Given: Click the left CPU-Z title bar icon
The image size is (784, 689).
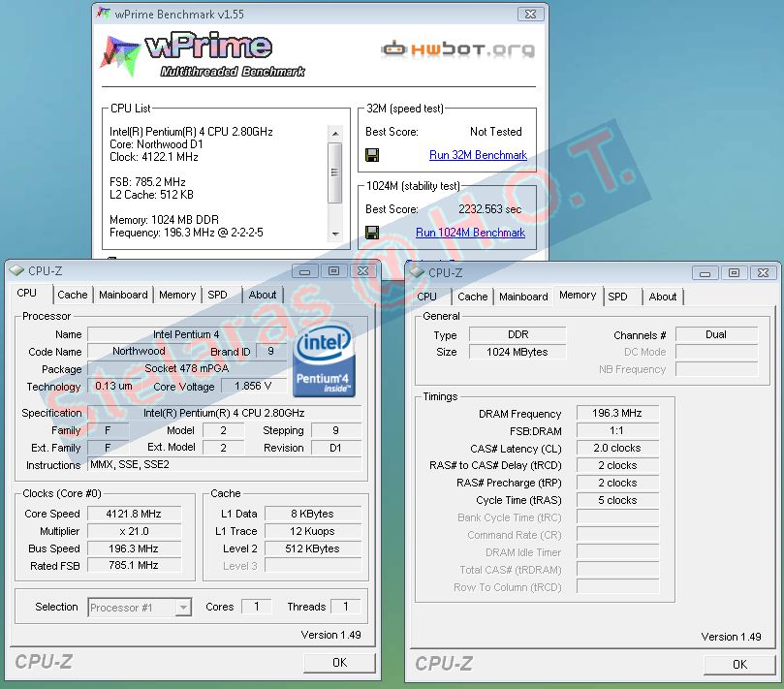Looking at the screenshot, I should pyautogui.click(x=16, y=270).
